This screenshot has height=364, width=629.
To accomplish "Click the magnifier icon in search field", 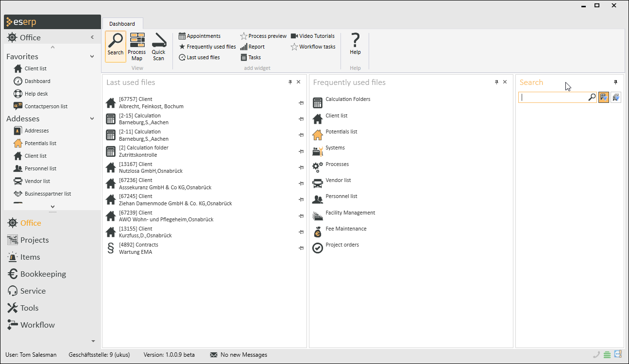I will [592, 98].
